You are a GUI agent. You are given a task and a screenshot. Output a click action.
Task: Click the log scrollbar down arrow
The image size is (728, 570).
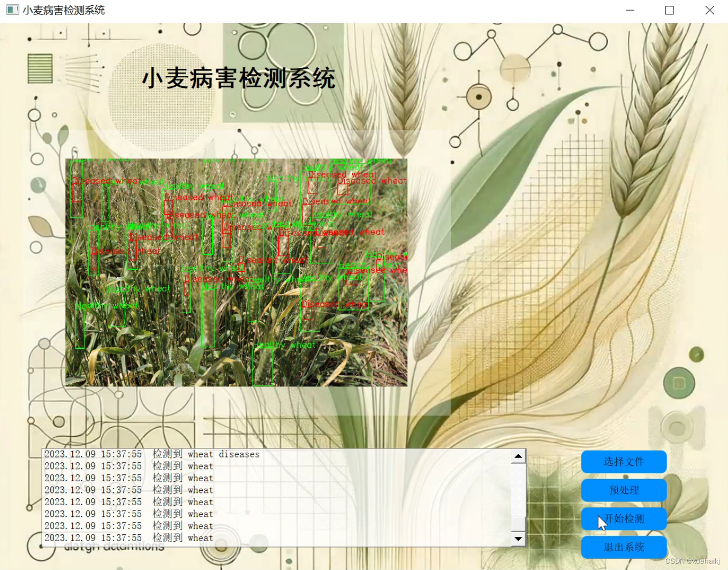[518, 539]
